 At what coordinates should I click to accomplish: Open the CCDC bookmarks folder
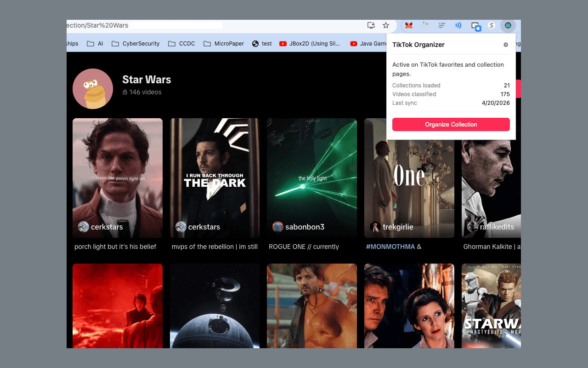pyautogui.click(x=181, y=44)
